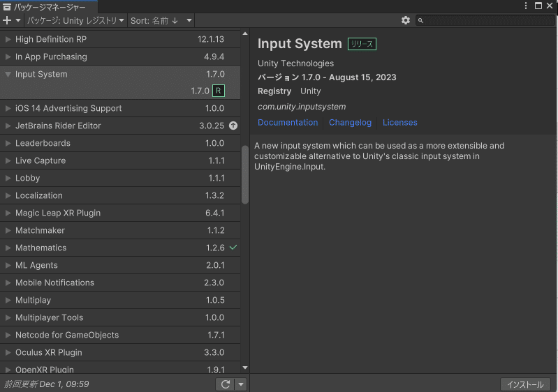
Task: Click the search magnifier icon
Action: (420, 21)
